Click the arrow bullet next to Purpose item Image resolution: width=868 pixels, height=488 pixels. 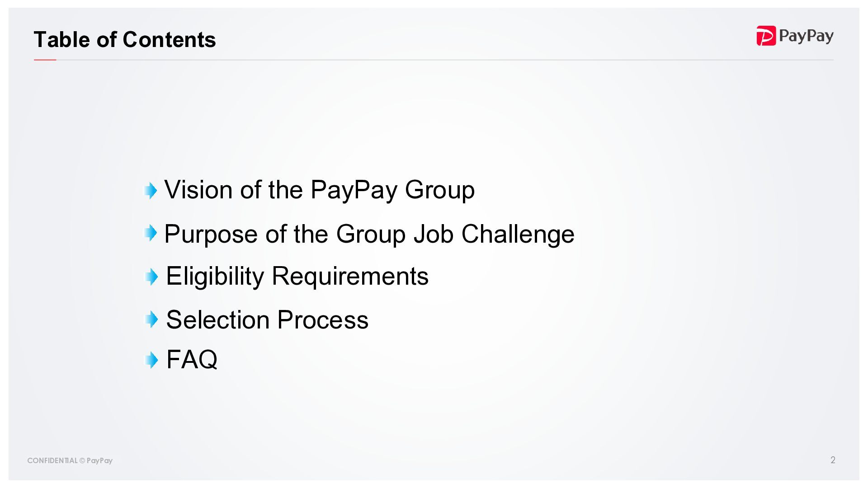[151, 233]
